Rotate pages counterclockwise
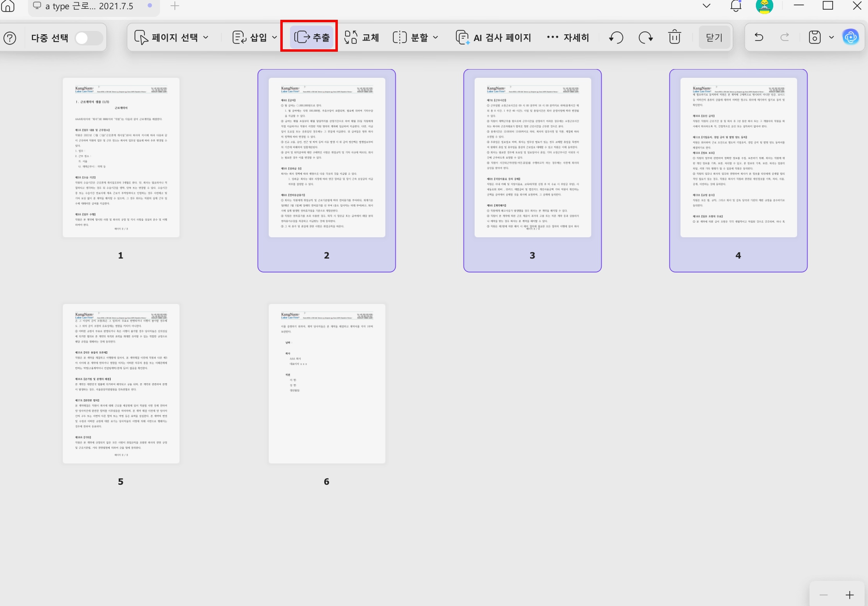 [x=616, y=38]
